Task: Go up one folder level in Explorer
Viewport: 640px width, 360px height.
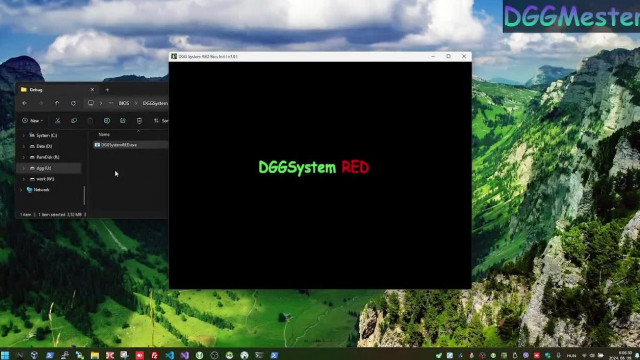Action: (x=57, y=103)
